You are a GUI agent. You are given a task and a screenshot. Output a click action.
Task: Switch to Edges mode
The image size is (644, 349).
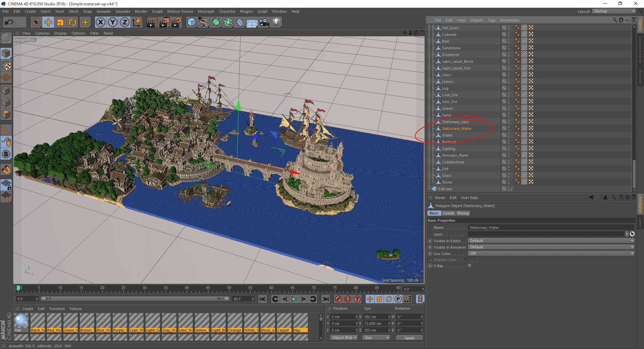pyautogui.click(x=6, y=102)
